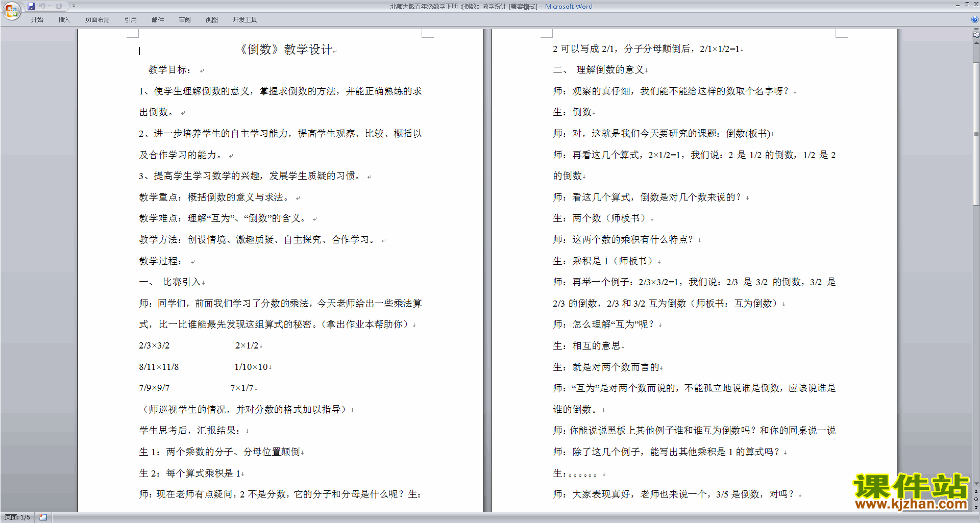
Task: Click the line 生1：两个乘数的分子、分母位置颠倒
Action: point(219,452)
